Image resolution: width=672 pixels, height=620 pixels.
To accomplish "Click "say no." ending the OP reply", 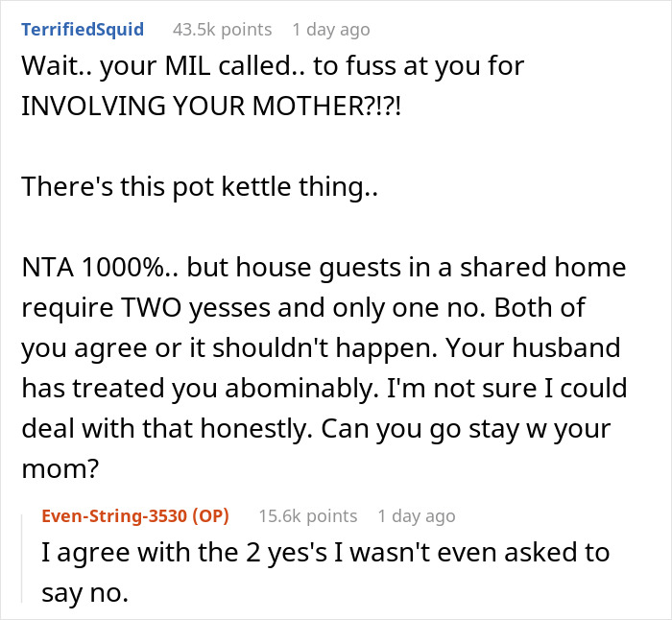I will pyautogui.click(x=84, y=592).
